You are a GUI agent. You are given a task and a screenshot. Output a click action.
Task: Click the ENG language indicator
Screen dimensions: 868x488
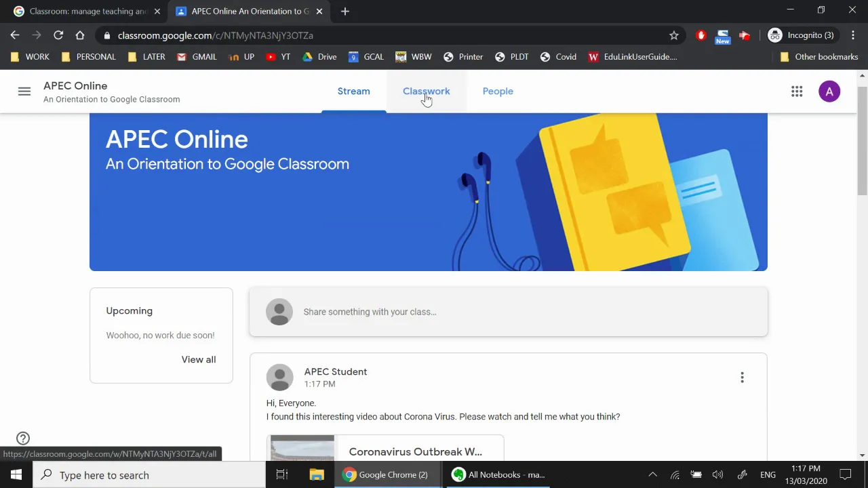(x=768, y=475)
